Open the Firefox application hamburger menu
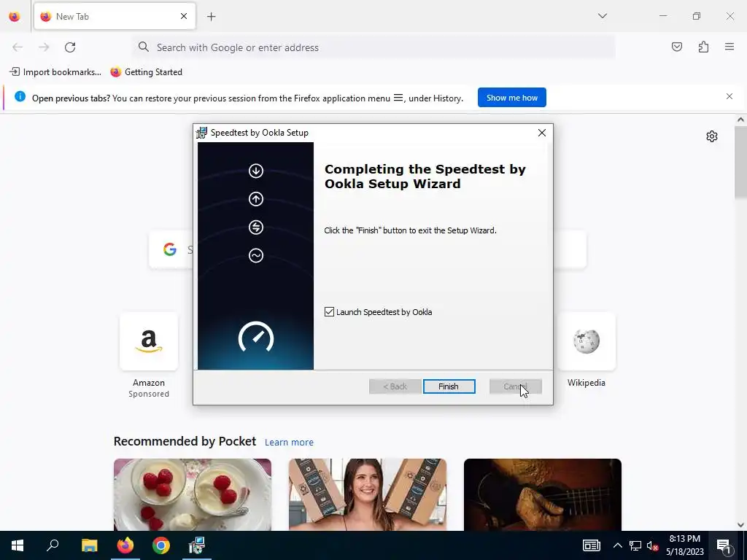 click(729, 47)
